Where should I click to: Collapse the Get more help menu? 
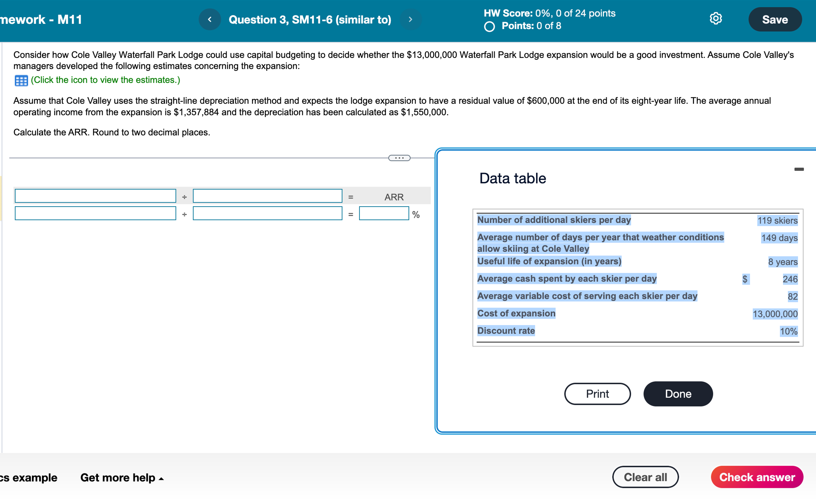122,477
